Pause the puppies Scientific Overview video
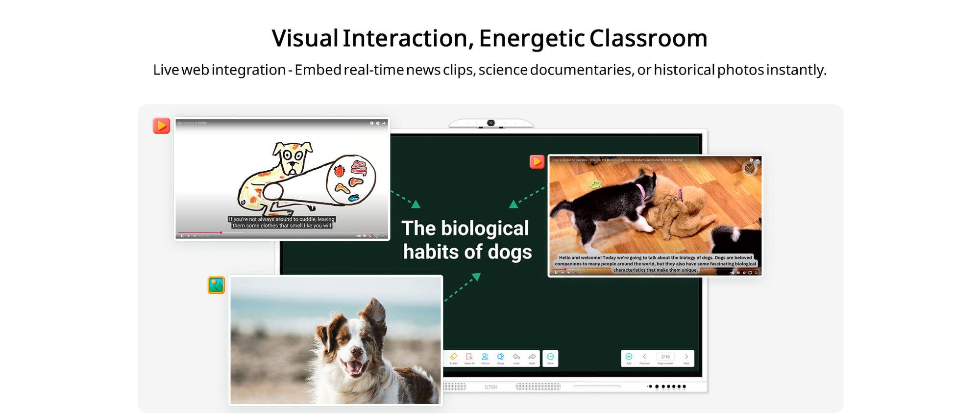Image resolution: width=980 pixels, height=414 pixels. point(556,273)
